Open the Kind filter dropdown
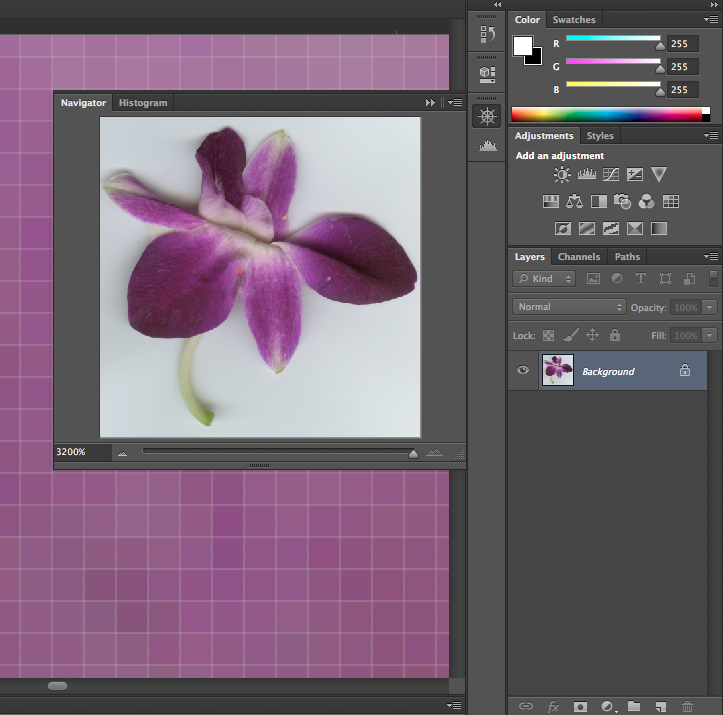 coord(545,279)
